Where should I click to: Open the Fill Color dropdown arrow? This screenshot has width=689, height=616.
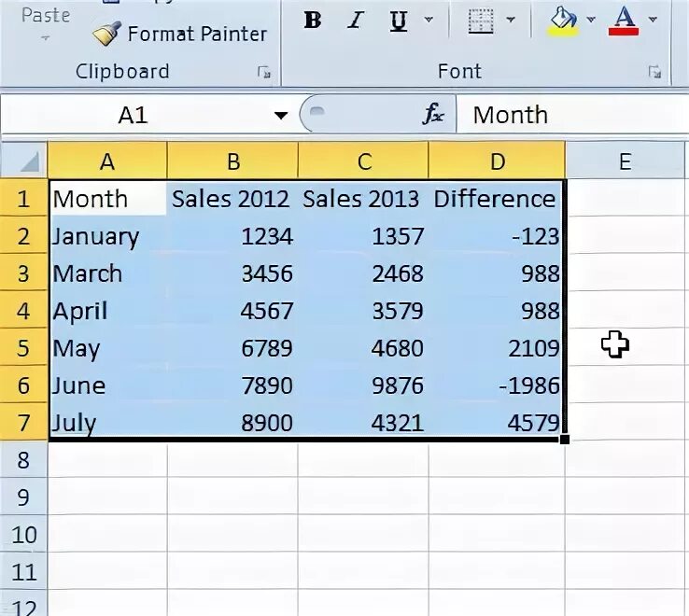[591, 20]
